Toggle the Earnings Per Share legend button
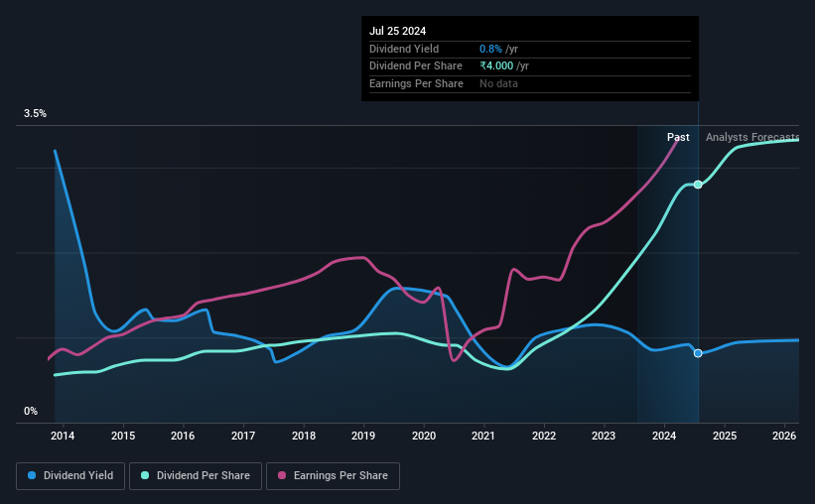The height and width of the screenshot is (504, 815). click(x=333, y=476)
